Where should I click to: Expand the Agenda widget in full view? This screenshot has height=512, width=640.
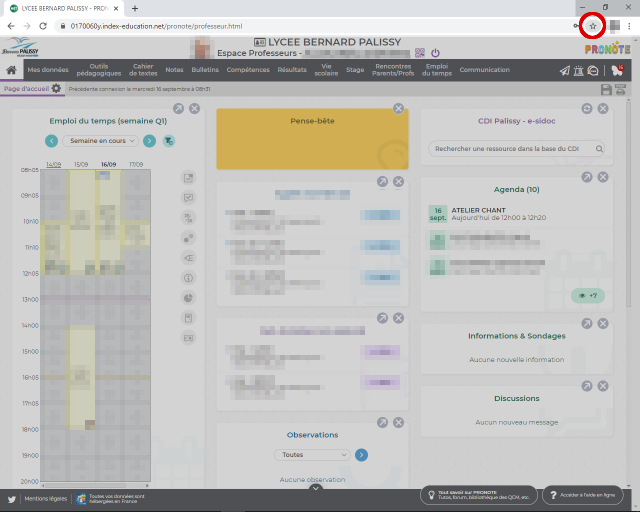coord(586,180)
